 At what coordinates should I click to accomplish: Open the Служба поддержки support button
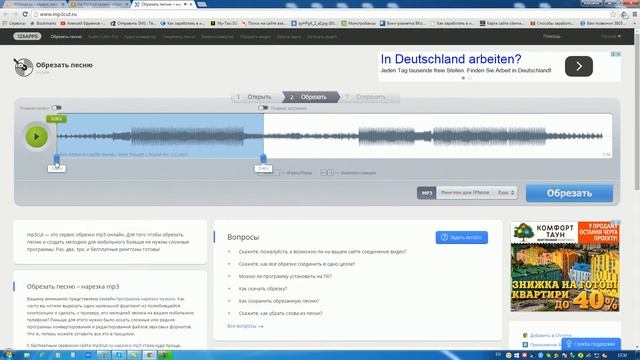click(591, 344)
